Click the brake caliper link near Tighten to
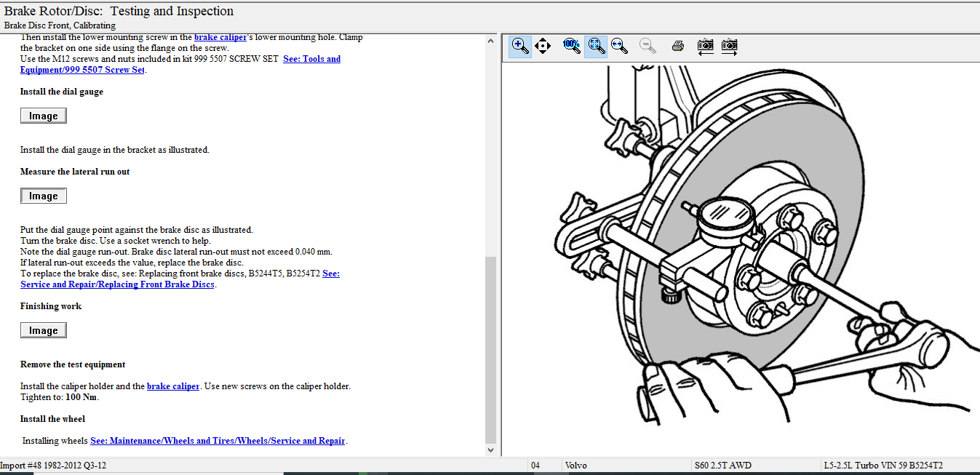 [x=172, y=386]
